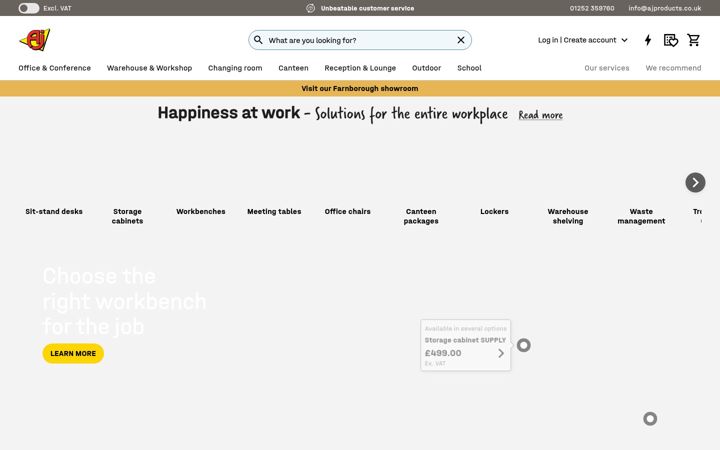Select Warehouse shelving category
The height and width of the screenshot is (450, 720).
pos(568,216)
